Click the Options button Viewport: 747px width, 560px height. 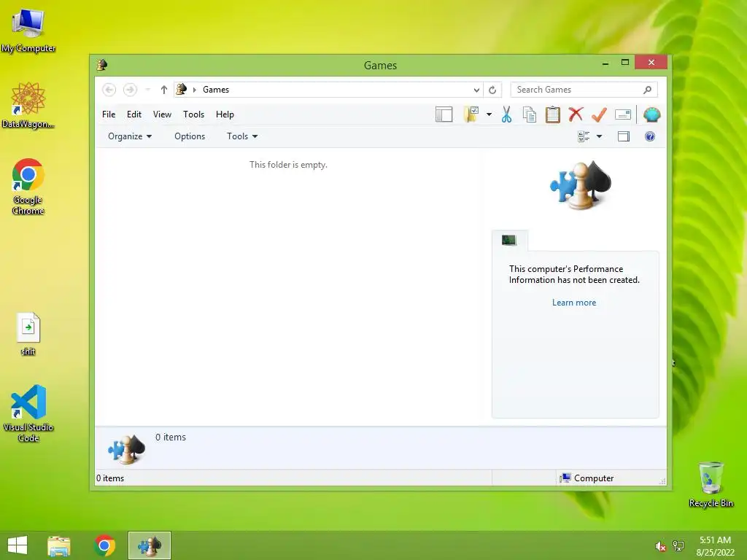coord(190,136)
